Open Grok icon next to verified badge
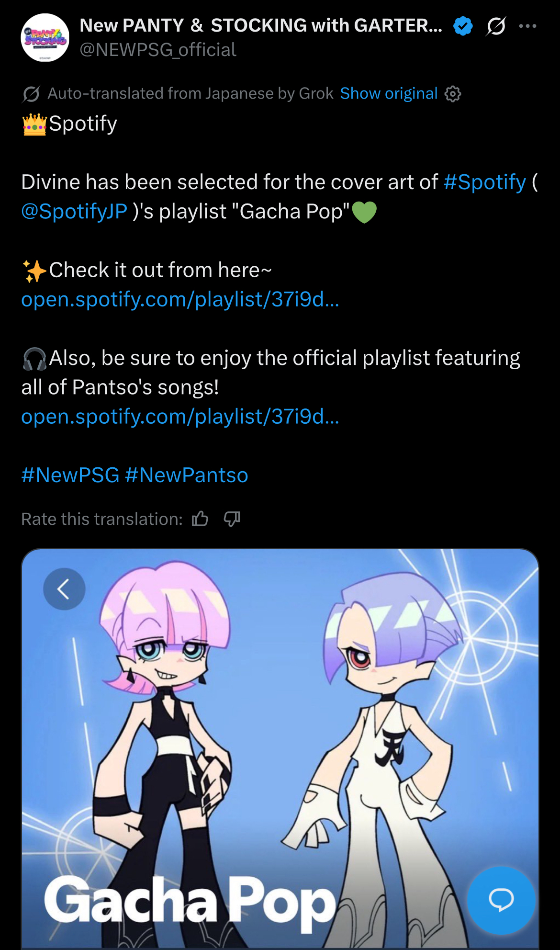560x950 pixels. click(496, 26)
